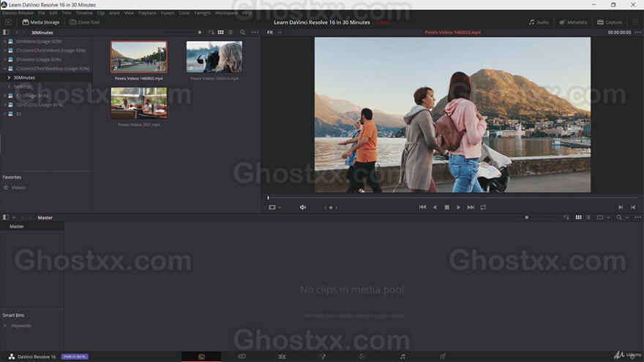This screenshot has width=644, height=362.
Task: Open search in media storage browser
Action: tap(242, 32)
